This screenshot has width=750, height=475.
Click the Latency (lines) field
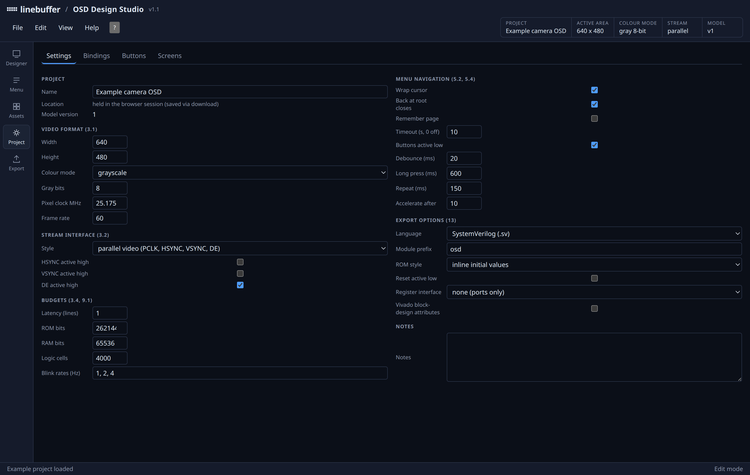(x=110, y=313)
